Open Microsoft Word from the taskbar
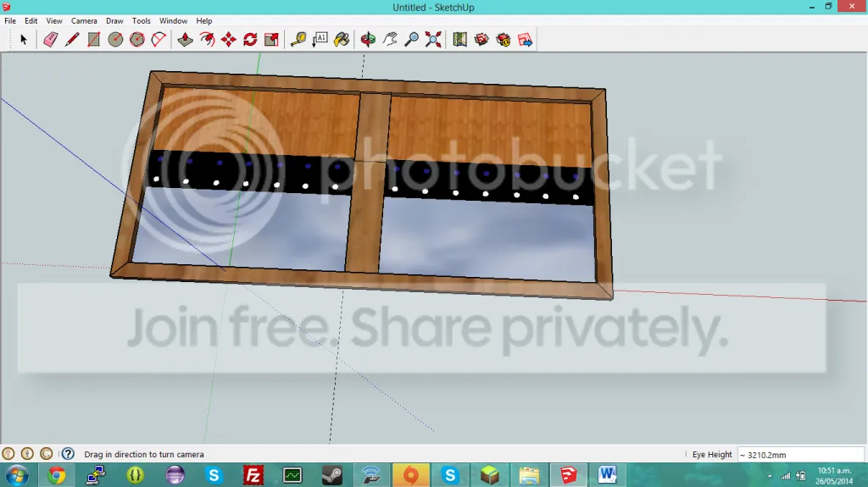 607,475
